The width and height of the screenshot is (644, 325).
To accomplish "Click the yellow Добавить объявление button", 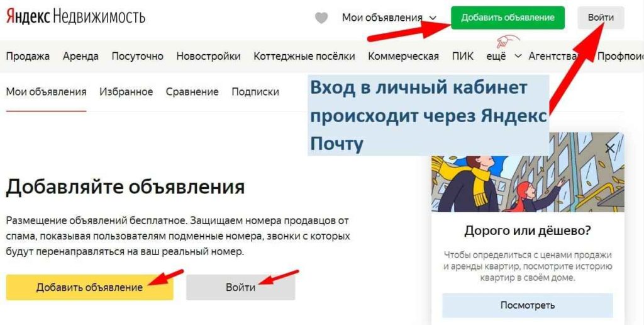I will 89,287.
